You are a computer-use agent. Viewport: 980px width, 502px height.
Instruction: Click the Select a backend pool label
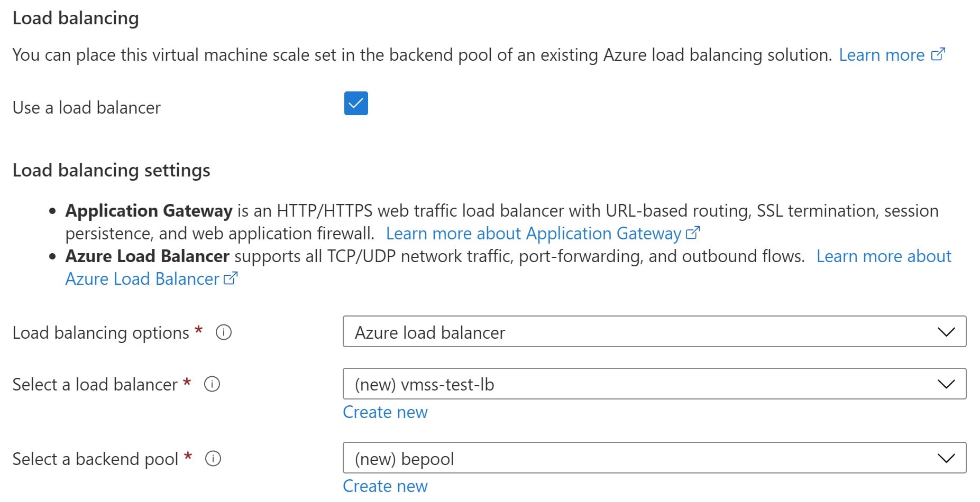coord(95,459)
